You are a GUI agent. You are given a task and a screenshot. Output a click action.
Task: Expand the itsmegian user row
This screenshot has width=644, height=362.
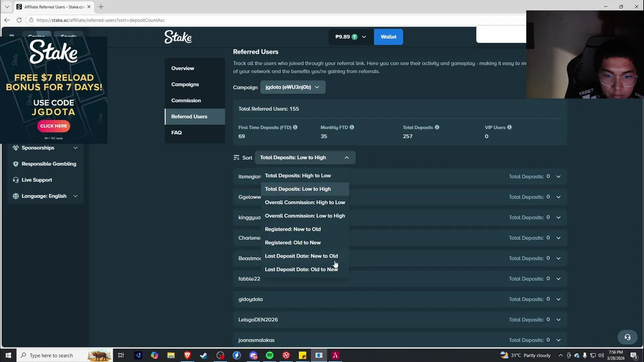pos(558,176)
